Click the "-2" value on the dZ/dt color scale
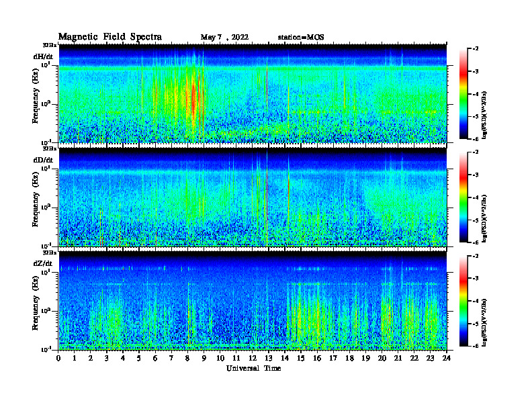532x411 pixels. tap(476, 256)
